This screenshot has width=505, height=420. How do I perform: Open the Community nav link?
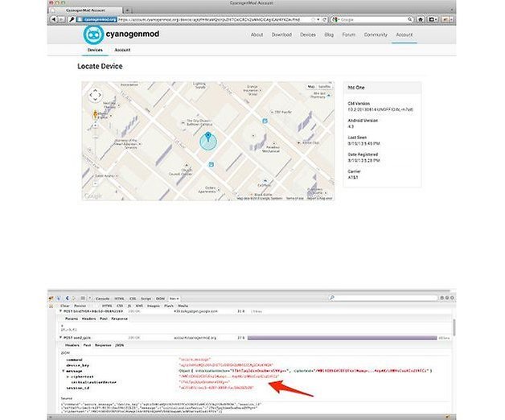point(376,35)
